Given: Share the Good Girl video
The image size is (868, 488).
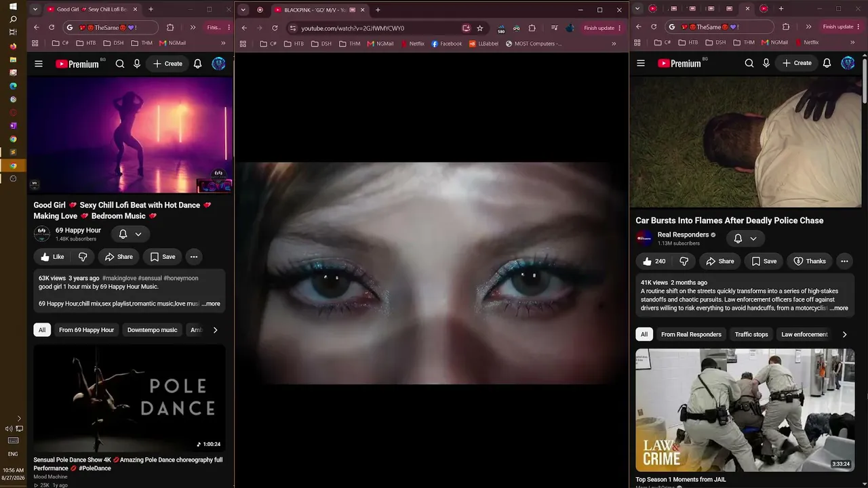Looking at the screenshot, I should coord(119,257).
